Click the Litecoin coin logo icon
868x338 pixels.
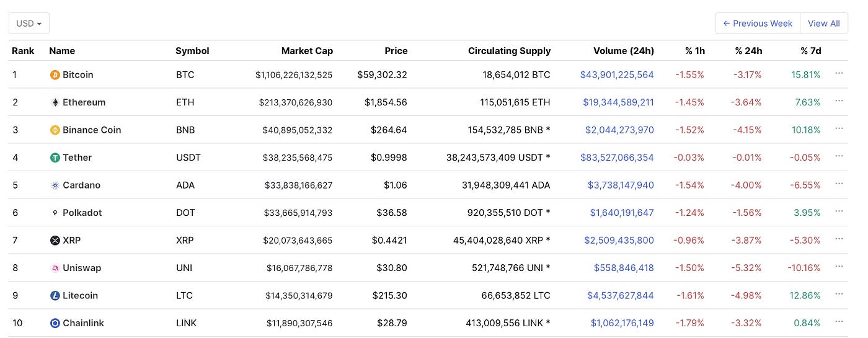55,296
